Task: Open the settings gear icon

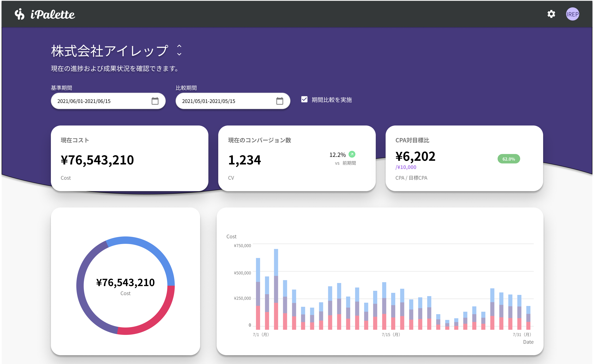Action: 551,14
